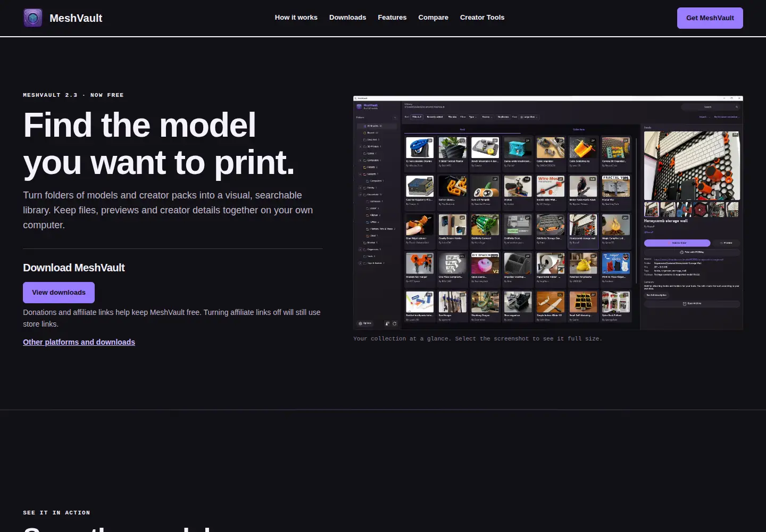Viewport: 766px width, 532px height.
Task: Click the MeshVault logo icon
Action: pos(33,18)
